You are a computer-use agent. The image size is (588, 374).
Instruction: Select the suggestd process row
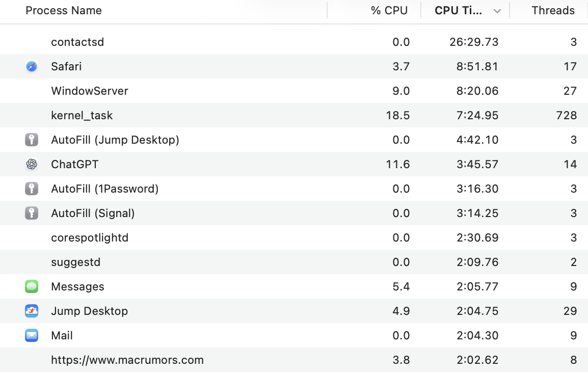click(294, 262)
